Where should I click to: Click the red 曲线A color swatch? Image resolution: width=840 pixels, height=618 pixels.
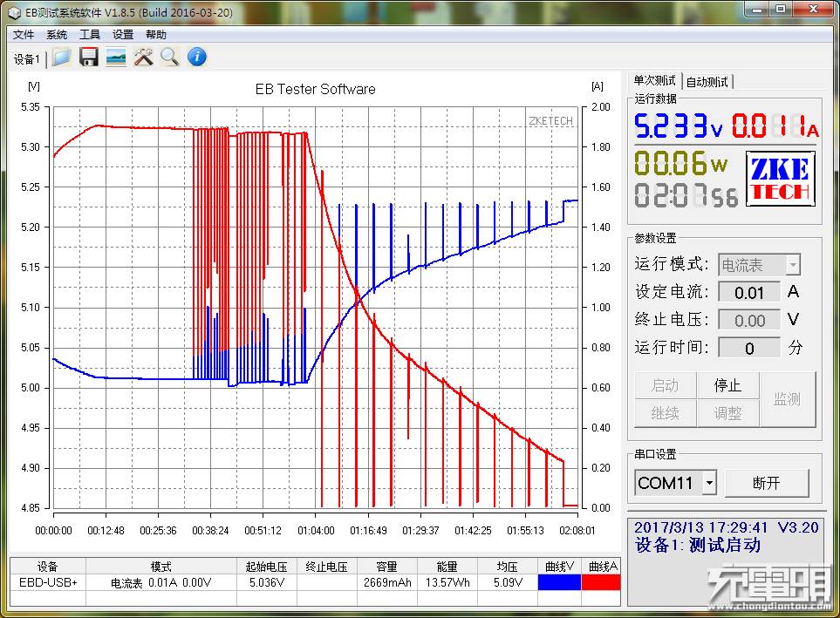(601, 582)
